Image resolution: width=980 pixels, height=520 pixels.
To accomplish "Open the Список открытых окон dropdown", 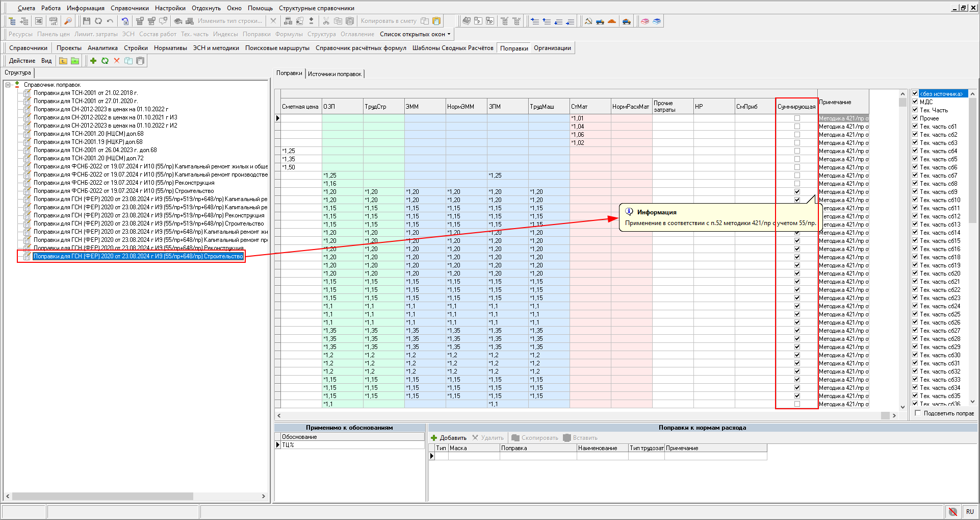I will click(x=415, y=34).
